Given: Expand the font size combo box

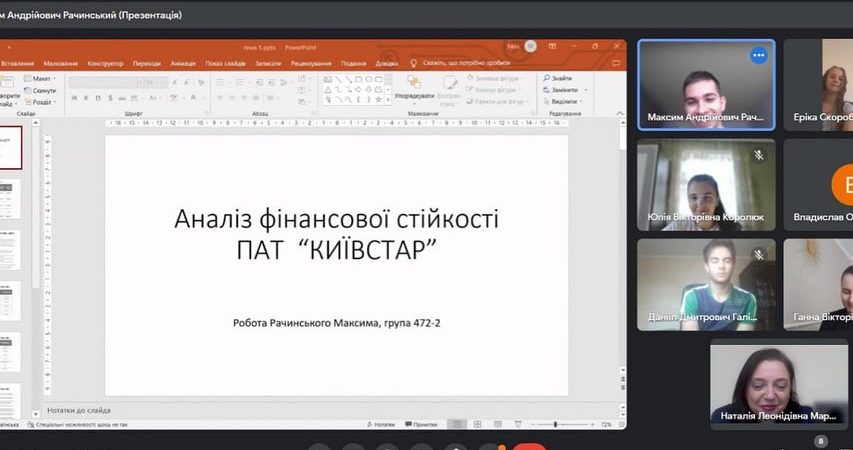Looking at the screenshot, I should (x=165, y=83).
